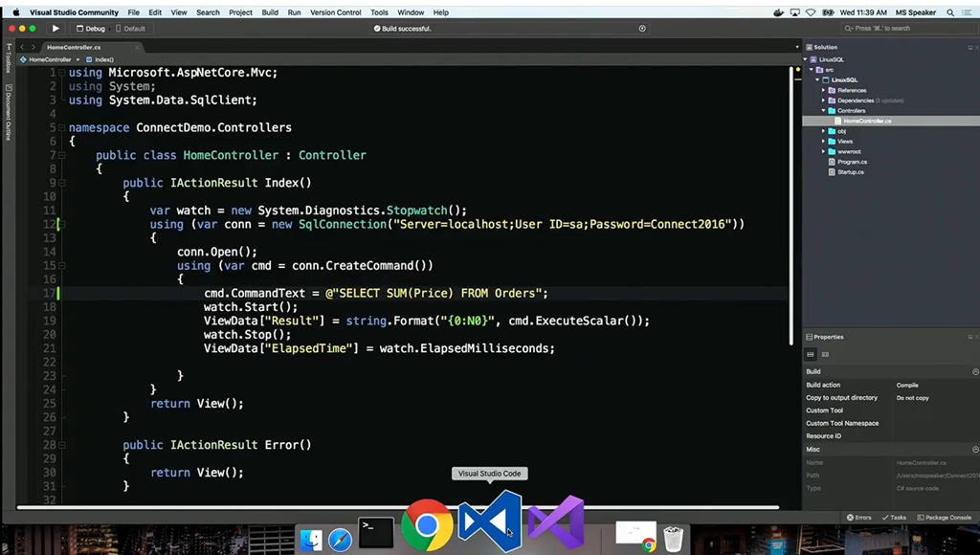Open the Version Control menu

336,12
